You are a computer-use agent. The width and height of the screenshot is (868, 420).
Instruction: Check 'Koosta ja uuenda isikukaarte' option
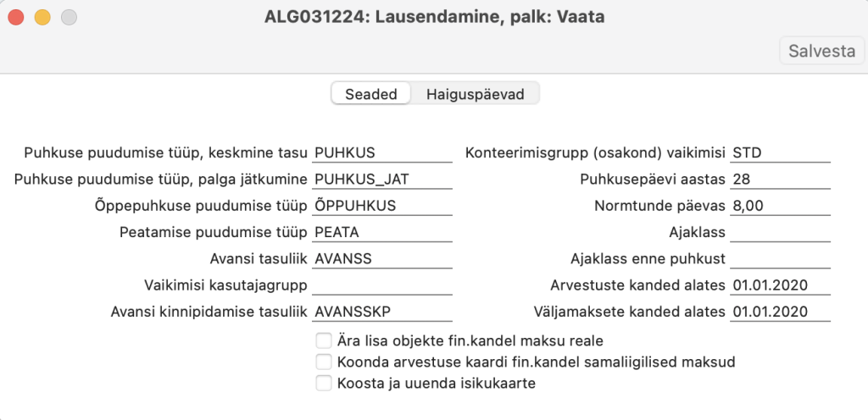point(323,384)
